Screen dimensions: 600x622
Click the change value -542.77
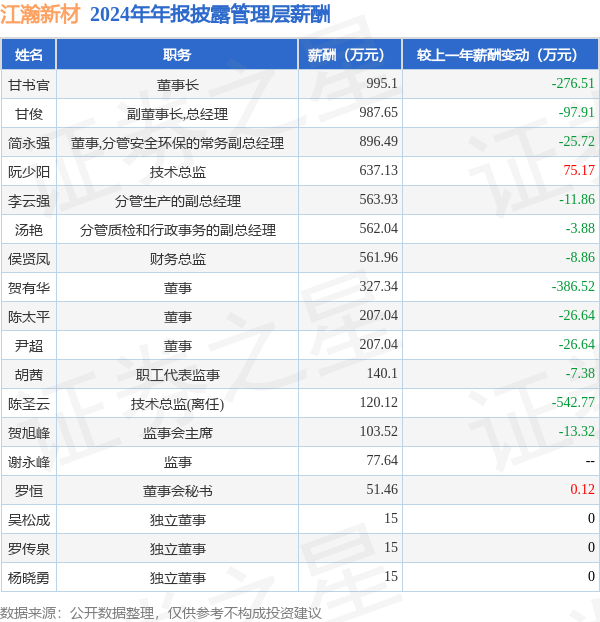[573, 402]
